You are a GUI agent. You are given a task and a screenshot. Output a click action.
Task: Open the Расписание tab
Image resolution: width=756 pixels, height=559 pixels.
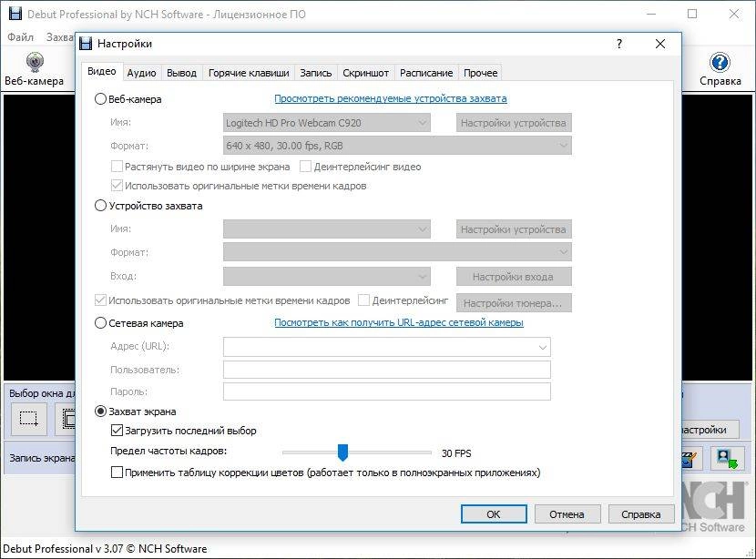coord(426,73)
